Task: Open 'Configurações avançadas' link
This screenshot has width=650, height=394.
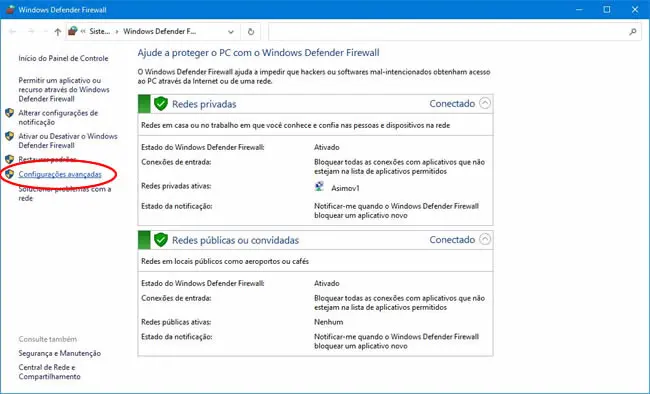Action: coord(60,174)
